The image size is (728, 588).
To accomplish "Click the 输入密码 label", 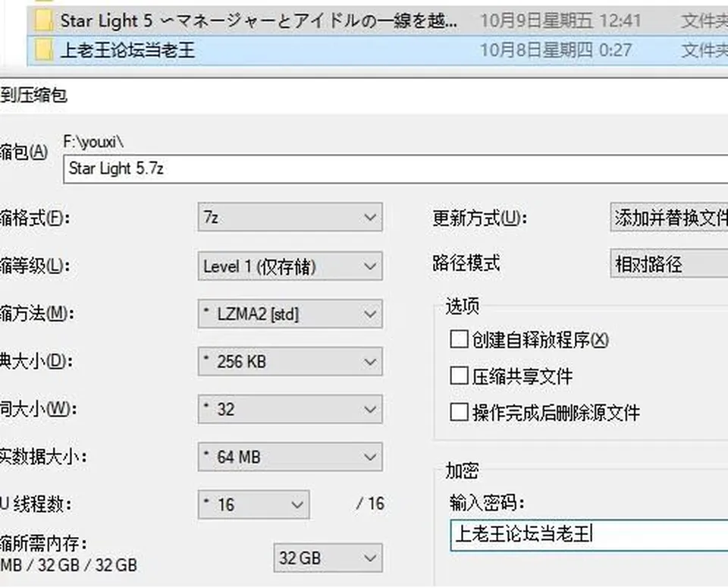I will point(487,502).
